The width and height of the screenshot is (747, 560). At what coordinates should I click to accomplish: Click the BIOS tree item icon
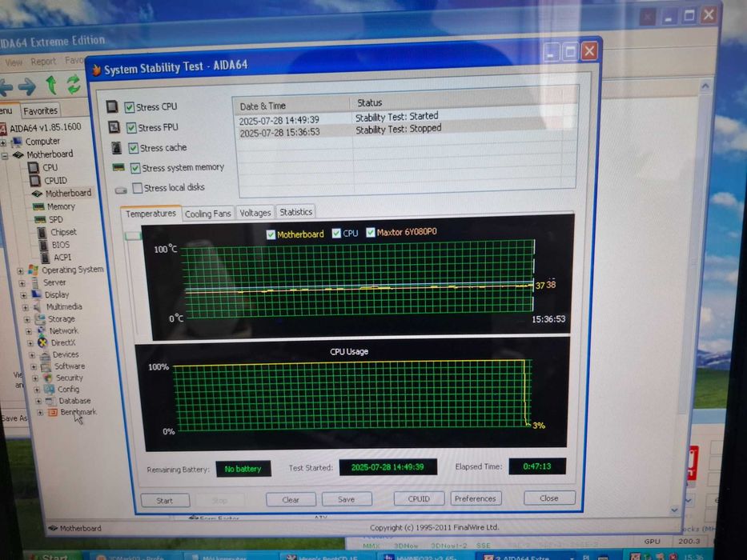pos(44,246)
